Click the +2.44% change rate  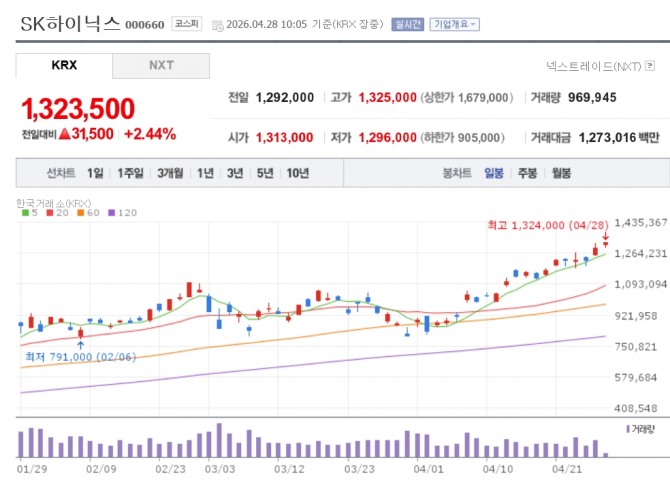(x=150, y=134)
